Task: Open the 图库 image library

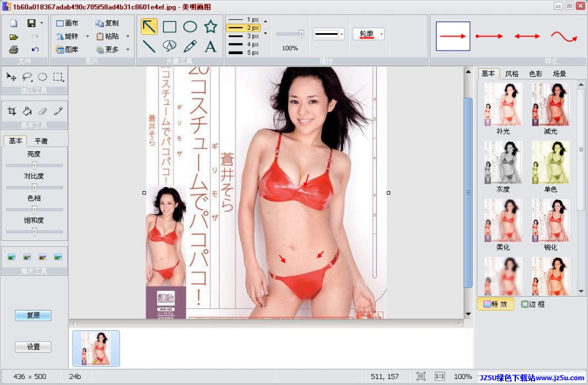Action: (x=67, y=49)
